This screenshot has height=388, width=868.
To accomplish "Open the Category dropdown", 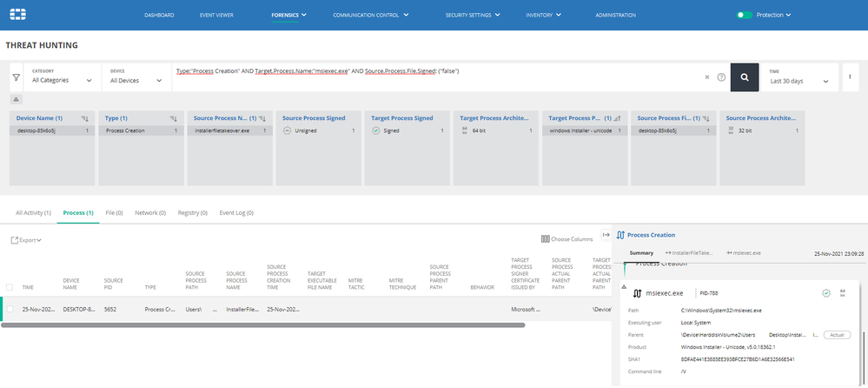I will pyautogui.click(x=62, y=77).
